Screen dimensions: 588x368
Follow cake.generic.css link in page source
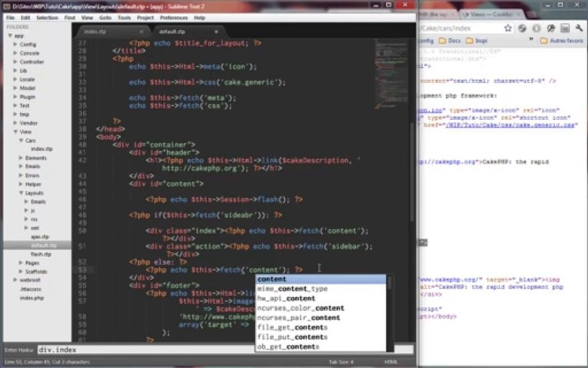click(x=509, y=125)
